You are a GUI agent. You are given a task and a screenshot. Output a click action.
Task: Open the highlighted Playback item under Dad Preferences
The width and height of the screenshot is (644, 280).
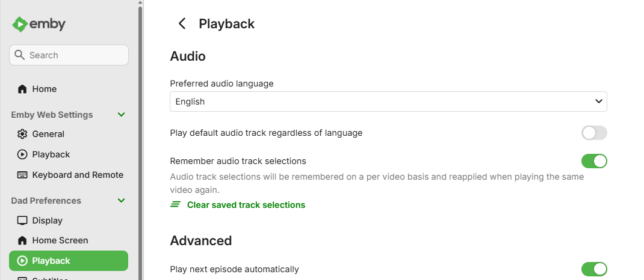[69, 261]
